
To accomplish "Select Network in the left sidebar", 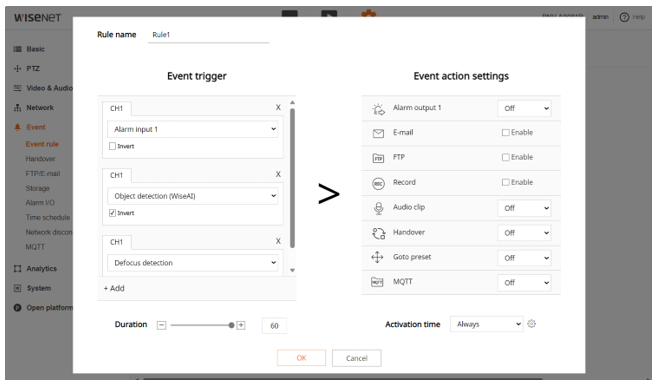I will (40, 108).
